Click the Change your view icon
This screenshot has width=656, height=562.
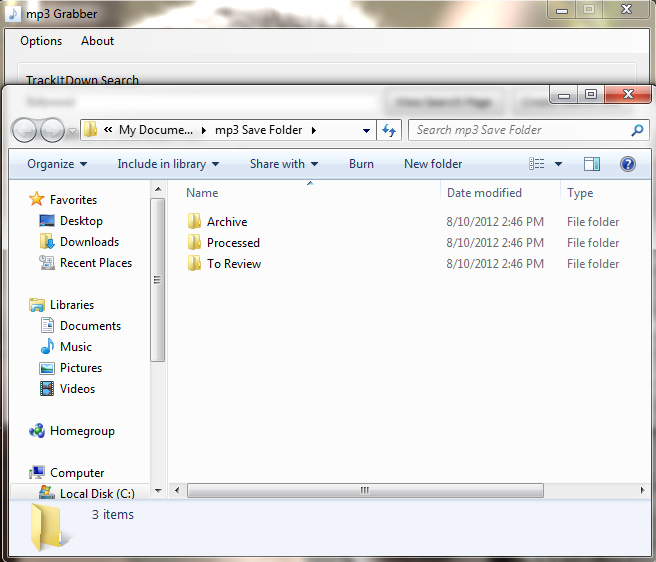537,164
